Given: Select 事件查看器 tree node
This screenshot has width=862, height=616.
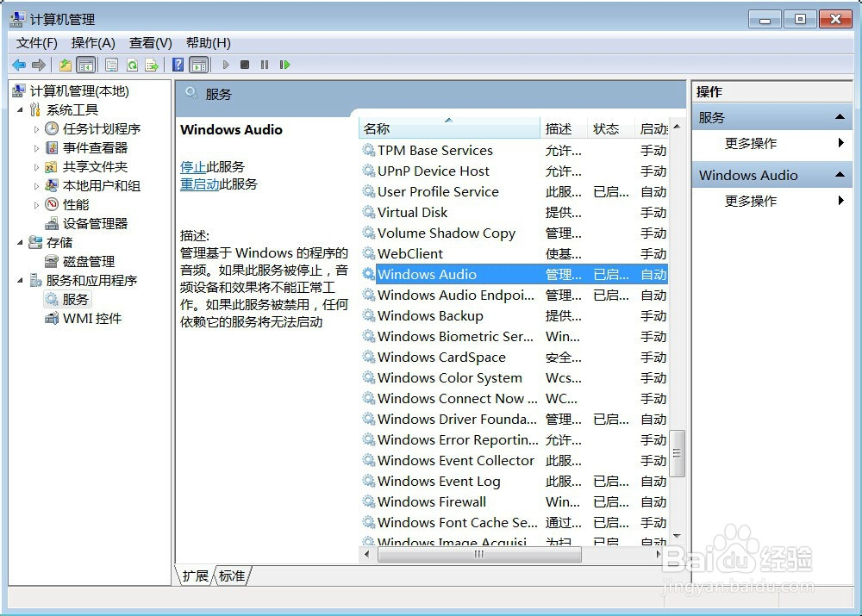Looking at the screenshot, I should point(95,148).
